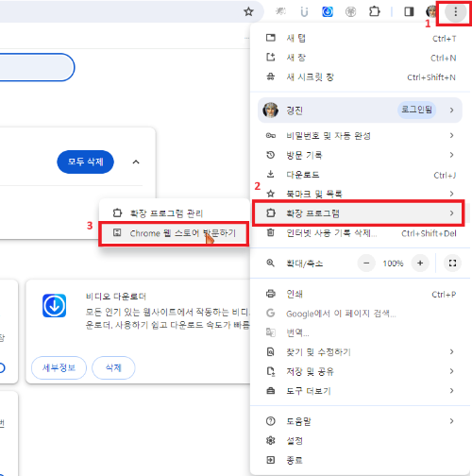Open the Extensions puzzle-piece toolbar icon

[374, 12]
